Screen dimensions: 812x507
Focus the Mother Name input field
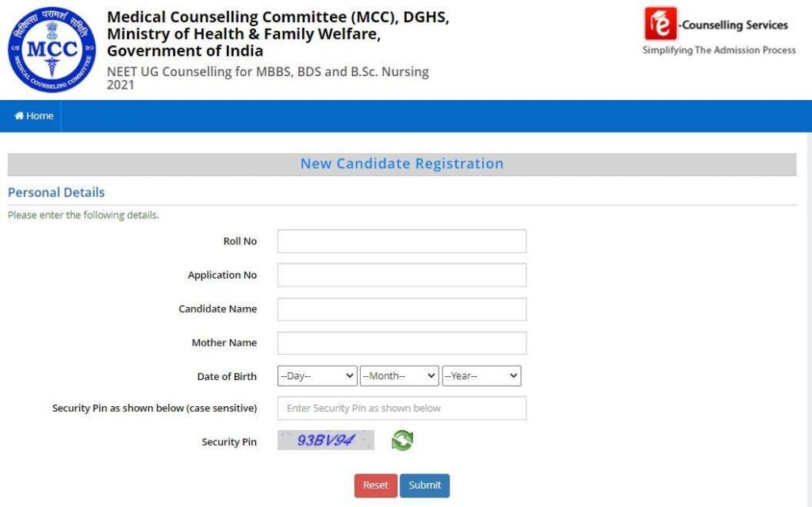pyautogui.click(x=402, y=343)
